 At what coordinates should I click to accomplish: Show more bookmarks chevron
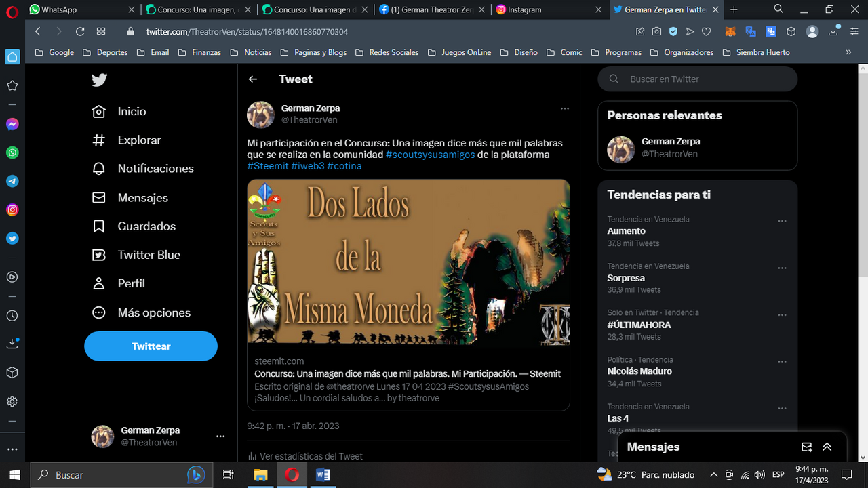click(848, 52)
